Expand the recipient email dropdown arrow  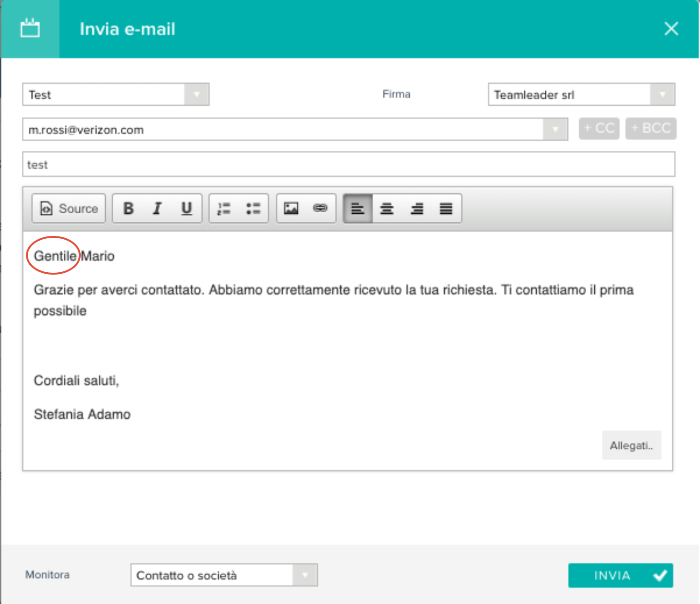pos(555,129)
